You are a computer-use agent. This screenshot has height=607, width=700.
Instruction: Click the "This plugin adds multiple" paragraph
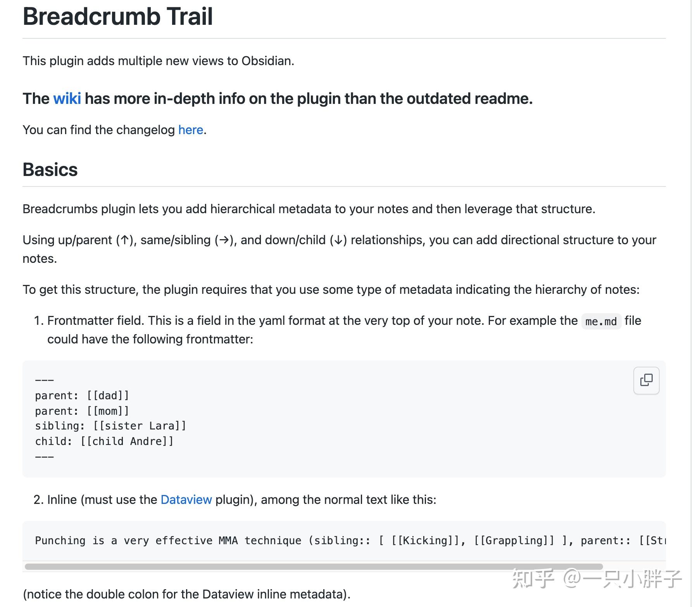(x=158, y=61)
